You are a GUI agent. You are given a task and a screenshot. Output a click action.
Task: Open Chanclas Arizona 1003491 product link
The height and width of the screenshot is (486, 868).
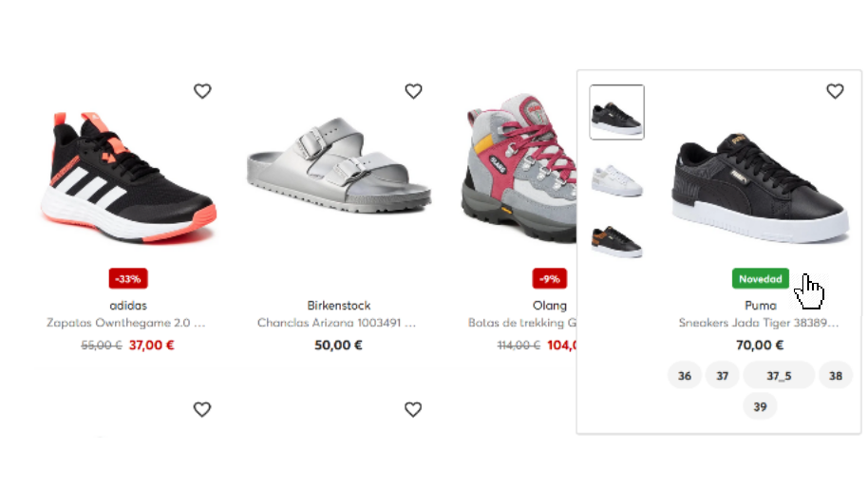(336, 323)
